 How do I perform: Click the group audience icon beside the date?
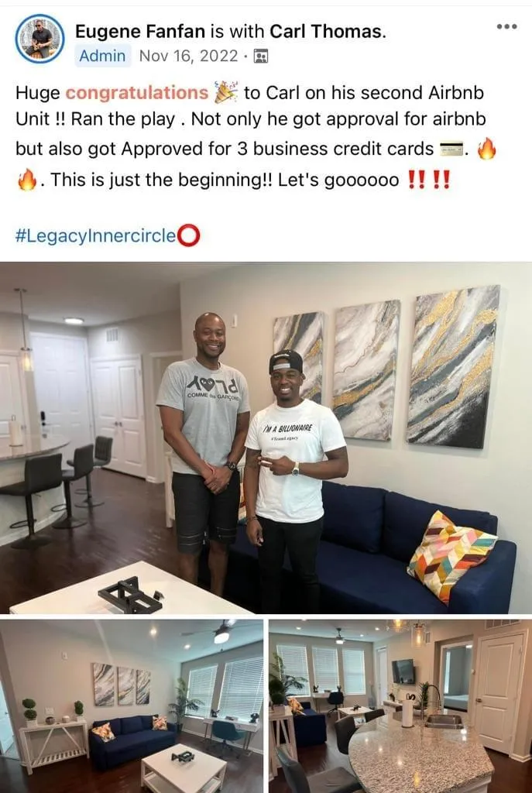(260, 56)
